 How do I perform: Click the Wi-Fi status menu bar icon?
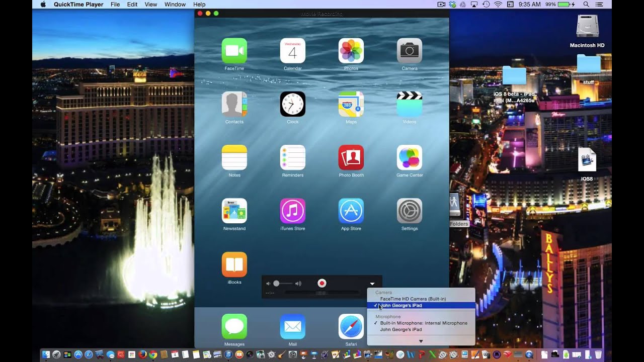coord(498,4)
